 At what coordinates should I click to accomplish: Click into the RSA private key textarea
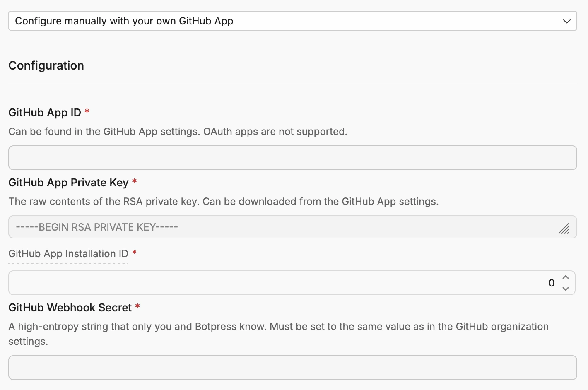282,227
